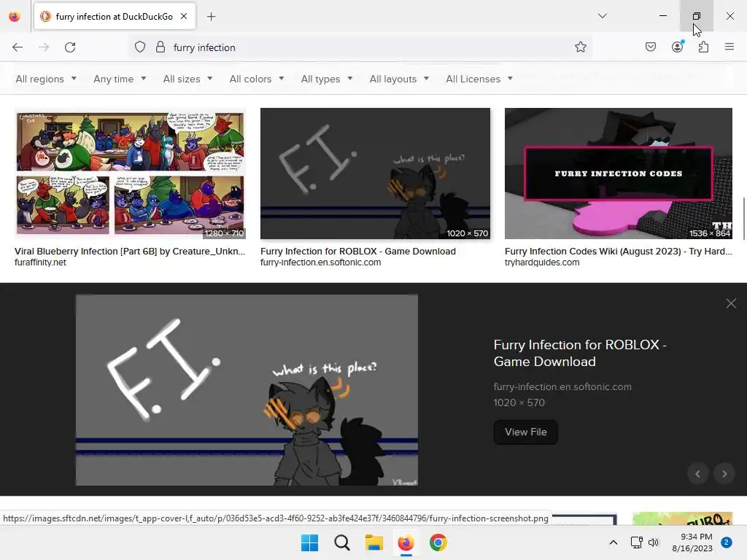
Task: Open a new browser tab
Action: click(211, 17)
